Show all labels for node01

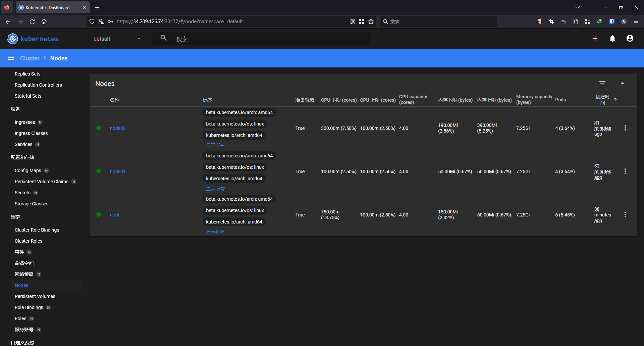(x=215, y=189)
